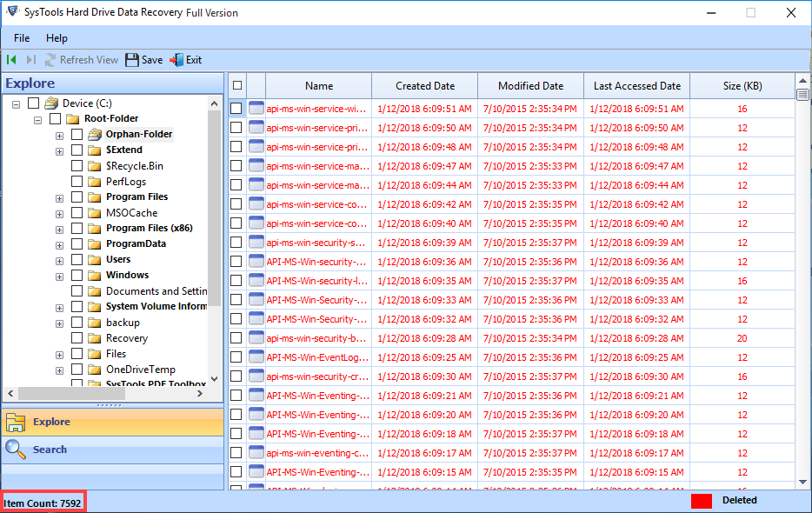The image size is (812, 513).
Task: Click the previous navigation green arrow icon
Action: click(x=11, y=60)
